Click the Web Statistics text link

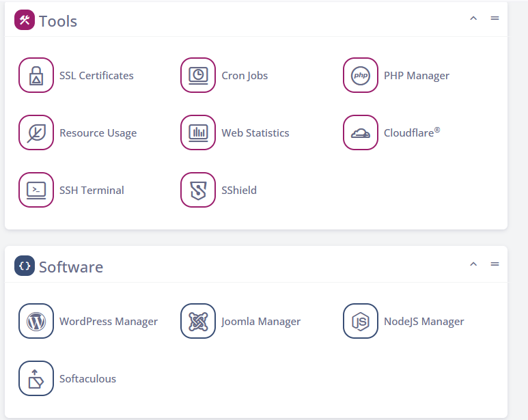tap(255, 133)
